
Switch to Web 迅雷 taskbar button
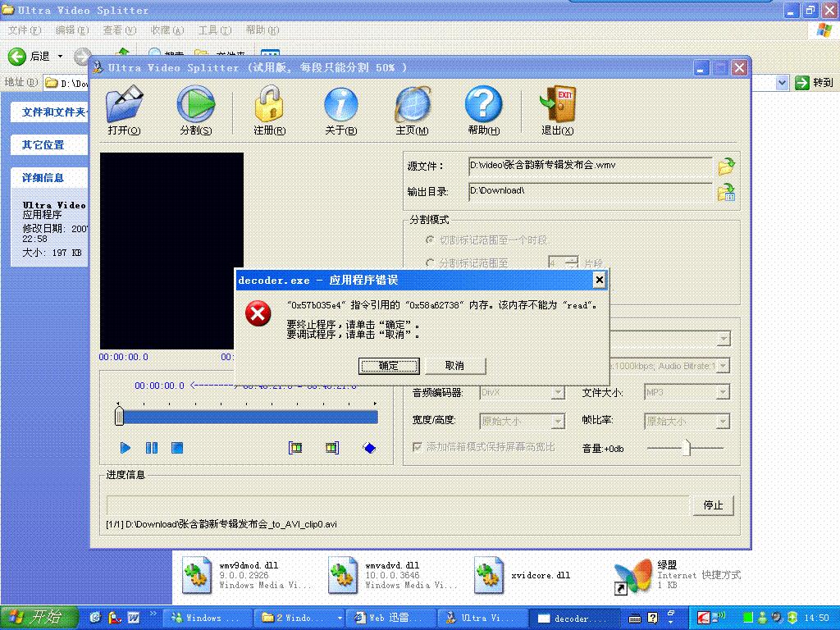[390, 619]
